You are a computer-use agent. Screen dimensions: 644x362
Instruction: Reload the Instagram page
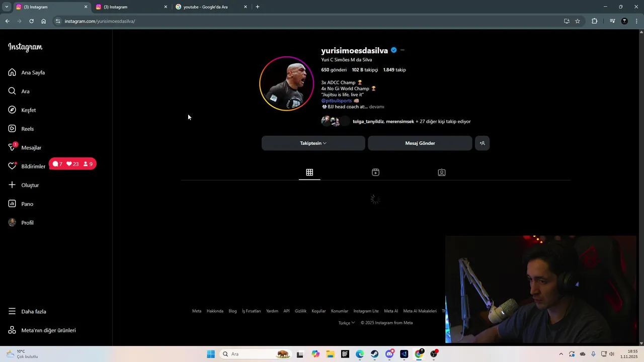[31, 21]
